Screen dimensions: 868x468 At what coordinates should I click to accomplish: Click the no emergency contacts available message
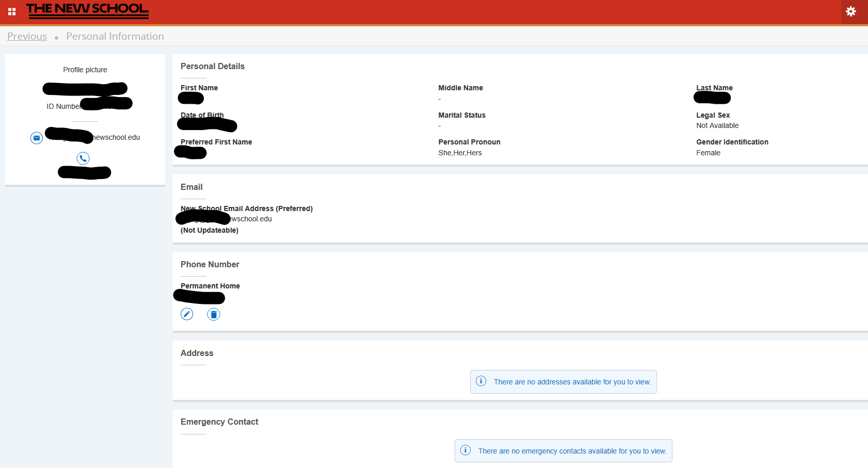572,451
